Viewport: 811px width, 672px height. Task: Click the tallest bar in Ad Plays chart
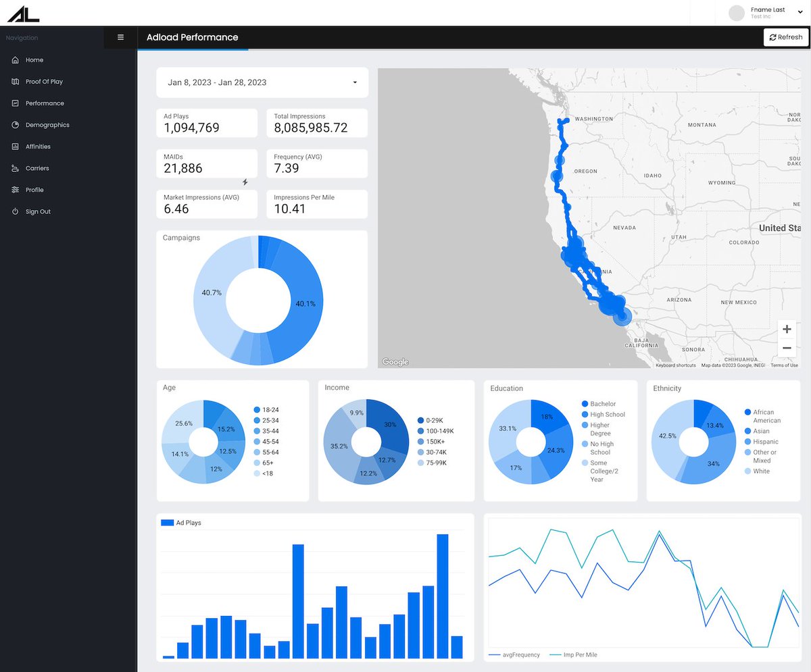443,596
